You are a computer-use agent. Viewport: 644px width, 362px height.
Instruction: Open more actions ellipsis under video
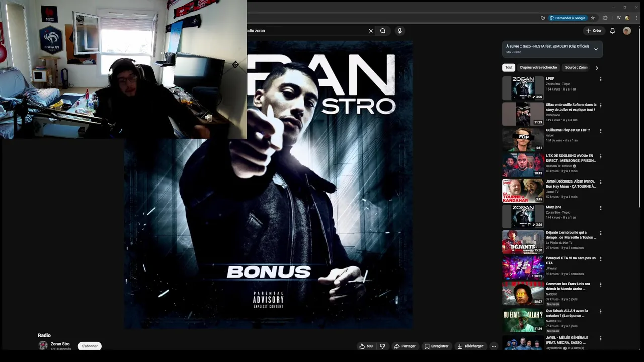[494, 346]
